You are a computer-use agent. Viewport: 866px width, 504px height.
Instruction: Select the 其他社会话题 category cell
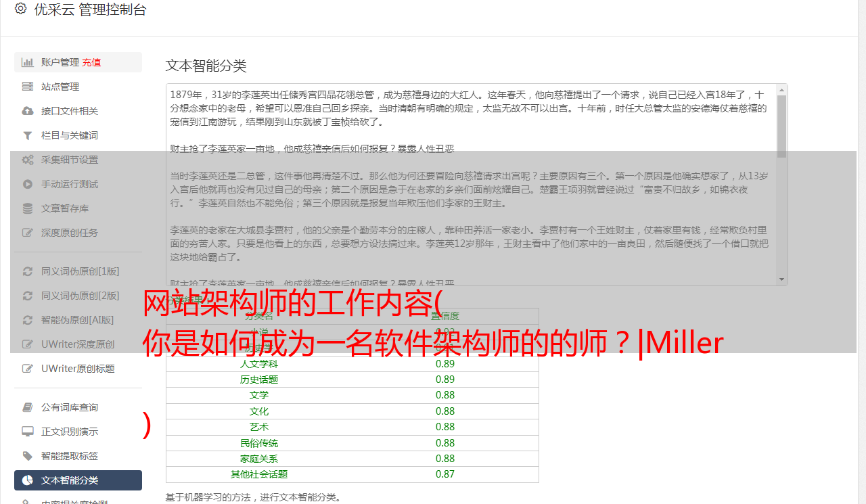(259, 474)
